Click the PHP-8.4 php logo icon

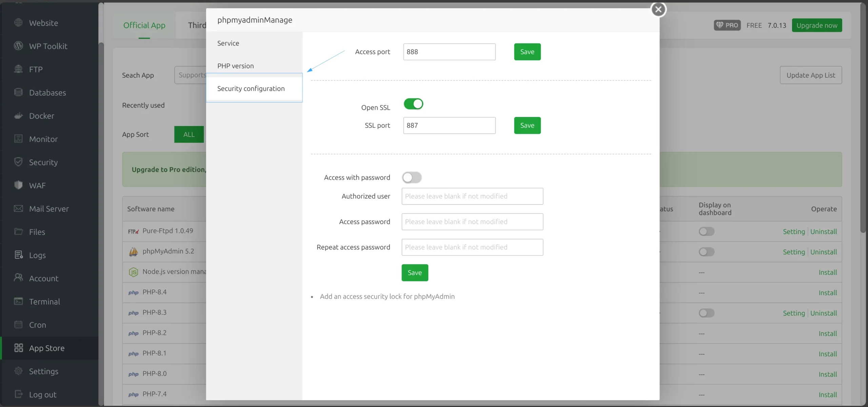pos(133,292)
